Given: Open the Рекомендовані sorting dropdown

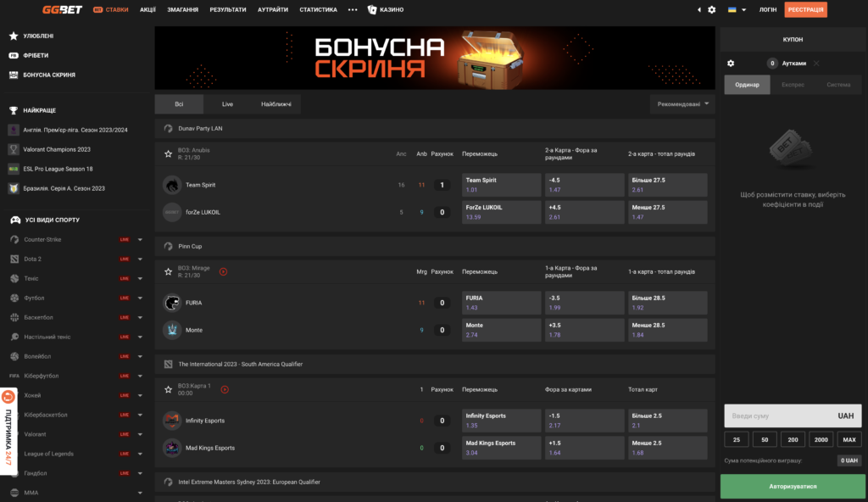Looking at the screenshot, I should coord(682,104).
